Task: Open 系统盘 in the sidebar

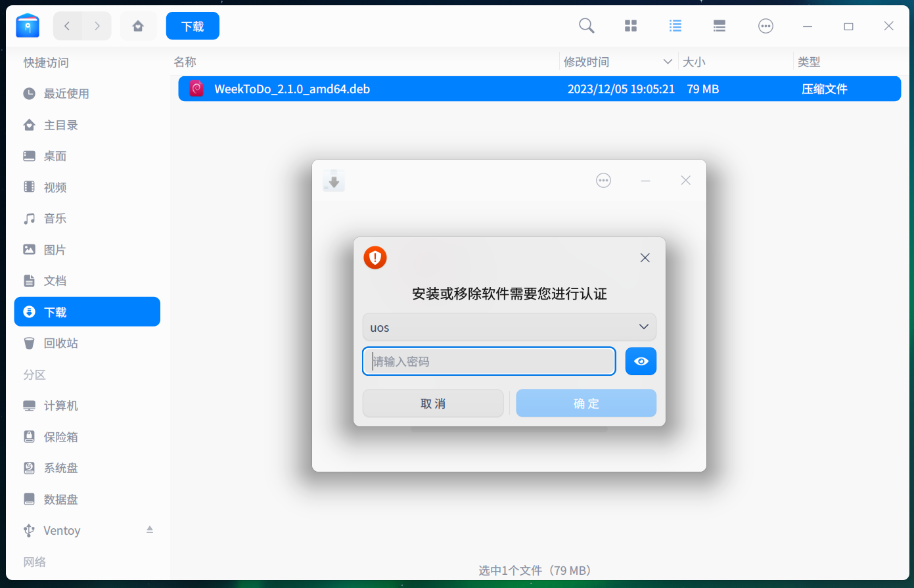Action: [87, 468]
